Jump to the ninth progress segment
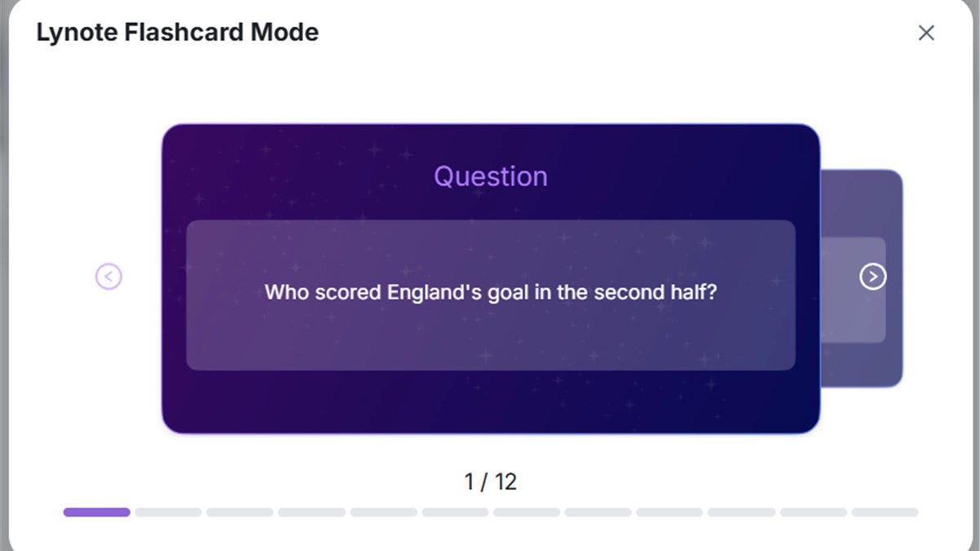 pos(670,513)
